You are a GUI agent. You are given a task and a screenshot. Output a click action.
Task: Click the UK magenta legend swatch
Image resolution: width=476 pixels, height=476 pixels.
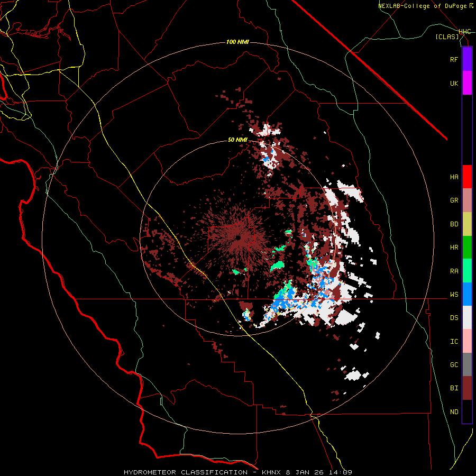pos(467,83)
